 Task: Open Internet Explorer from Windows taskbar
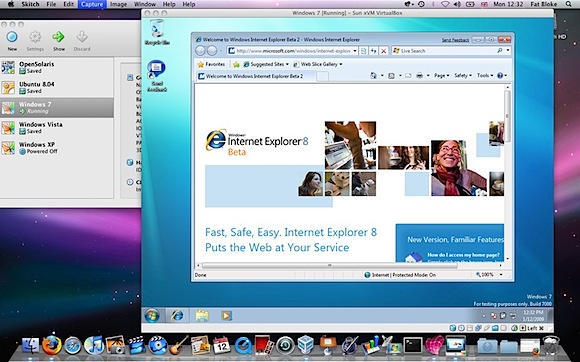point(177,315)
